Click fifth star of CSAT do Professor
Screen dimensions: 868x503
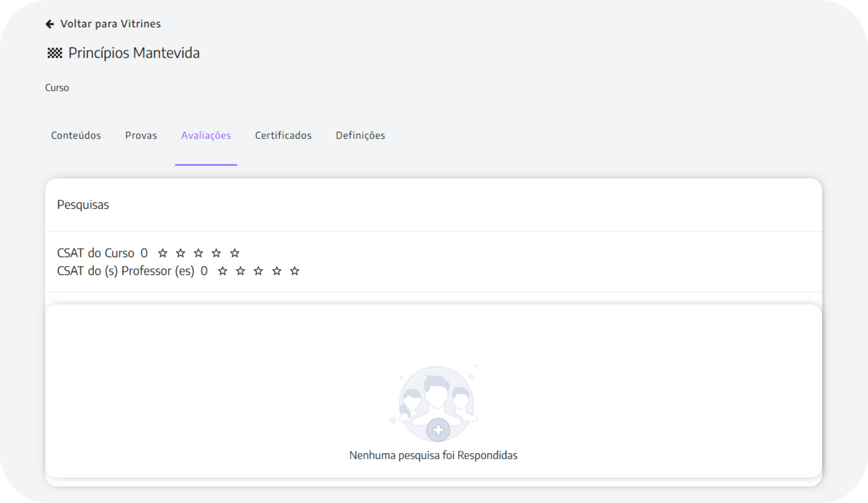(294, 271)
